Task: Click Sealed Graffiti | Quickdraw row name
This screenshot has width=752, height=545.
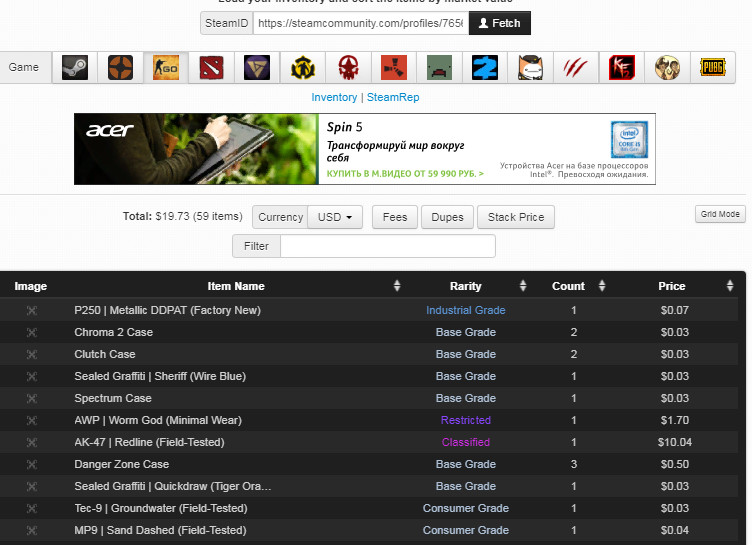Action: 173,486
